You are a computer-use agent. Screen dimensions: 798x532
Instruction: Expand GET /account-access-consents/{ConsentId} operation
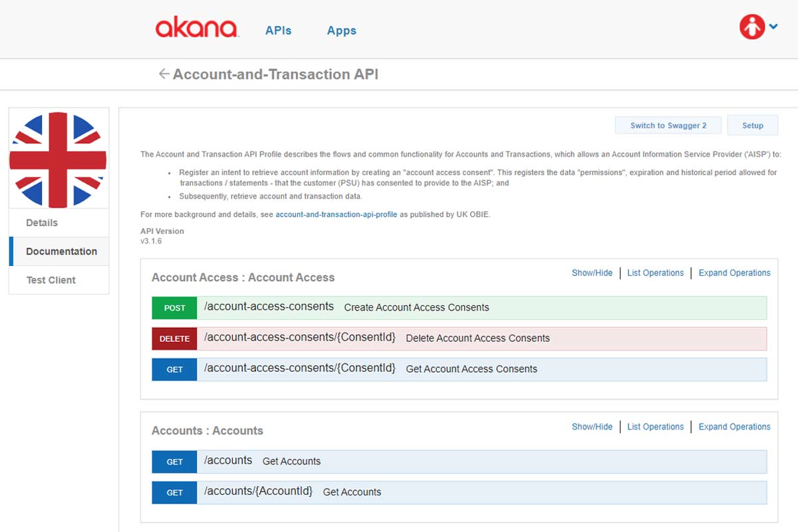click(459, 369)
